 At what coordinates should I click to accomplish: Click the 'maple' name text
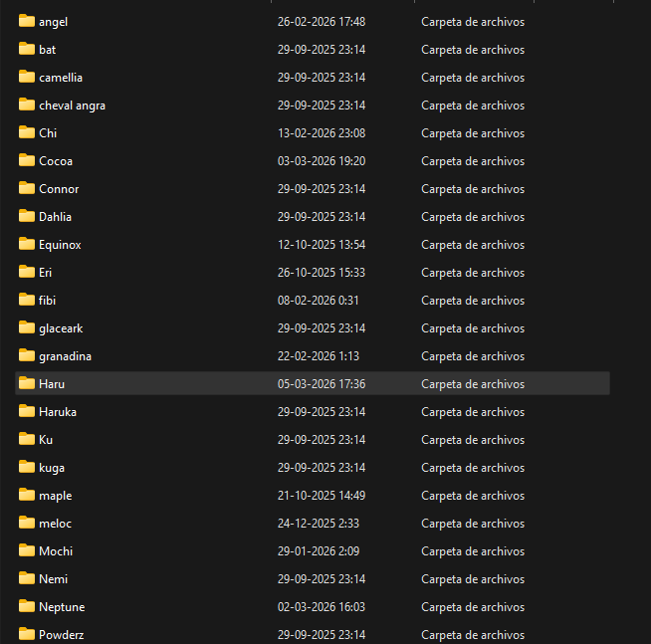(x=56, y=496)
